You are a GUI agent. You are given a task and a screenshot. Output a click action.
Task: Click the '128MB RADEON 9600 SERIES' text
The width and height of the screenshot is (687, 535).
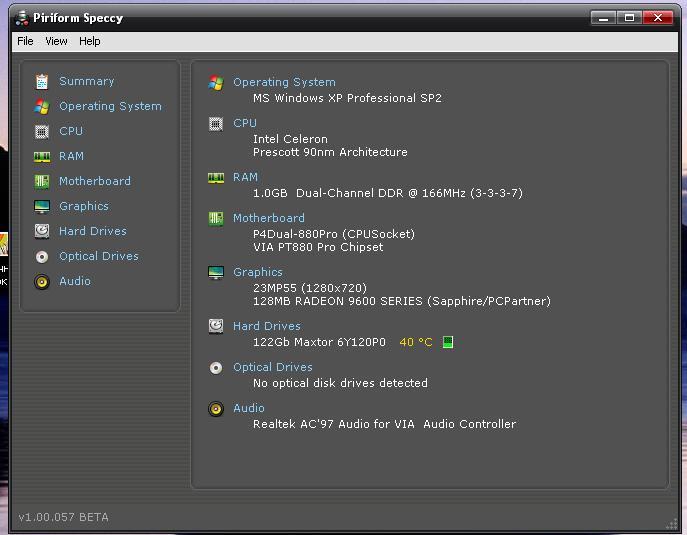[x=337, y=301]
